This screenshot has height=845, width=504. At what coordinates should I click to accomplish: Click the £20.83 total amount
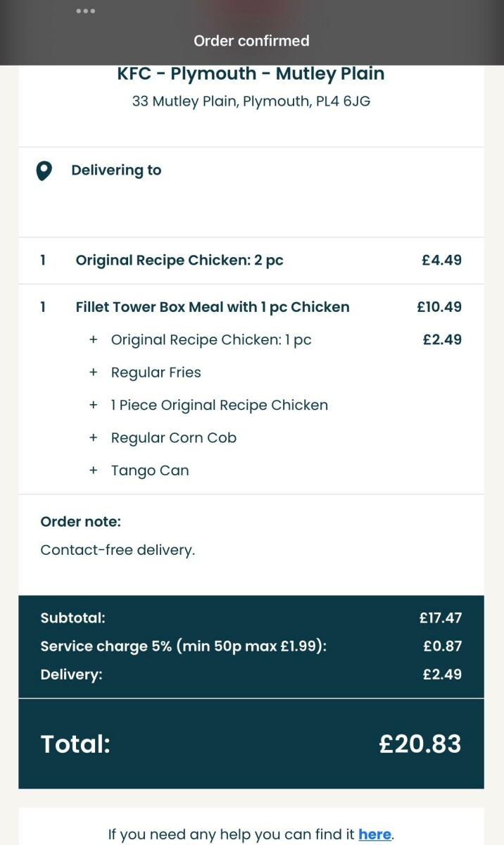coord(420,744)
